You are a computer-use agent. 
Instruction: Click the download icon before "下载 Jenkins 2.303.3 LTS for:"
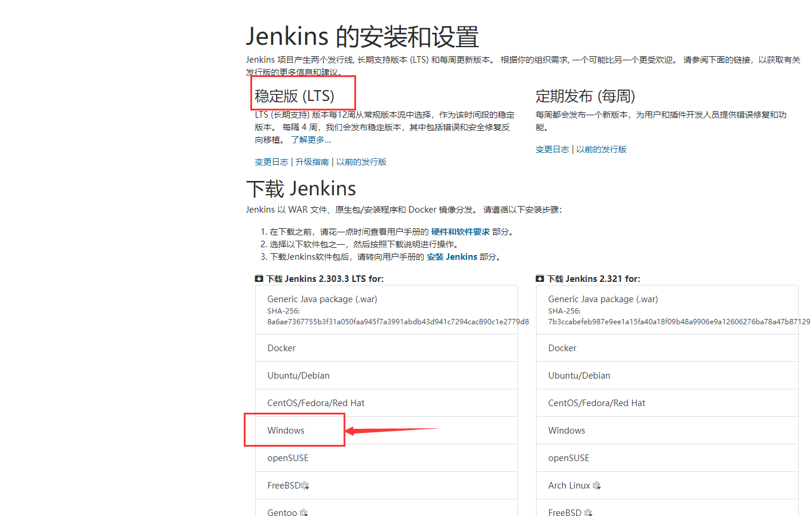click(x=258, y=278)
